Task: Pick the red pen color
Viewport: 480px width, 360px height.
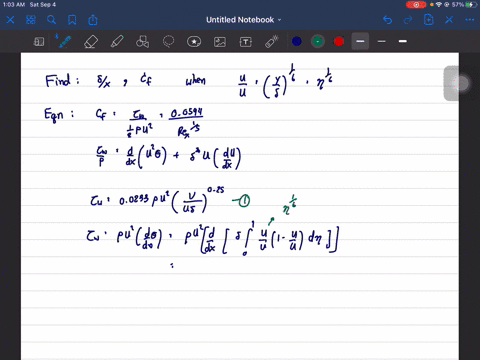Action: (339, 41)
